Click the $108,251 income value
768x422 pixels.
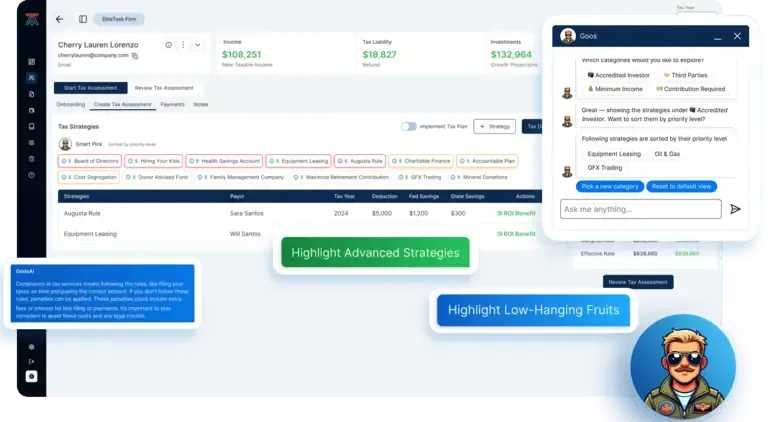pos(241,54)
